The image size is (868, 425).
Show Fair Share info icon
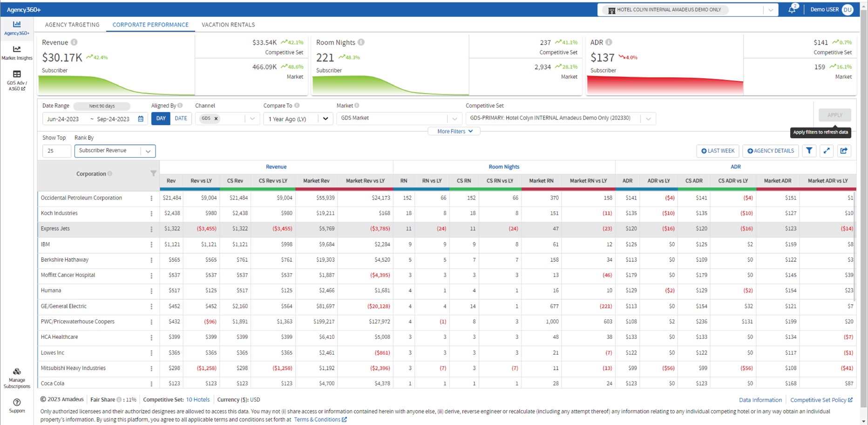[x=119, y=399]
